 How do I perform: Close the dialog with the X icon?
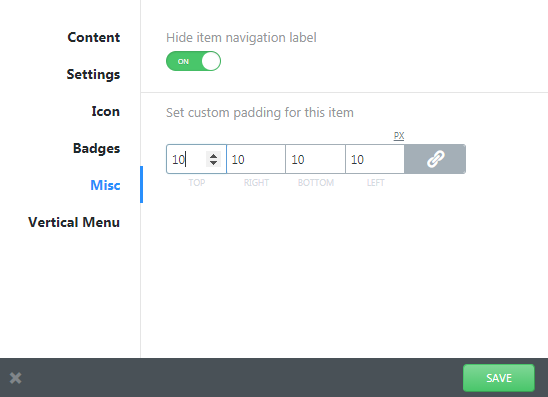15,378
